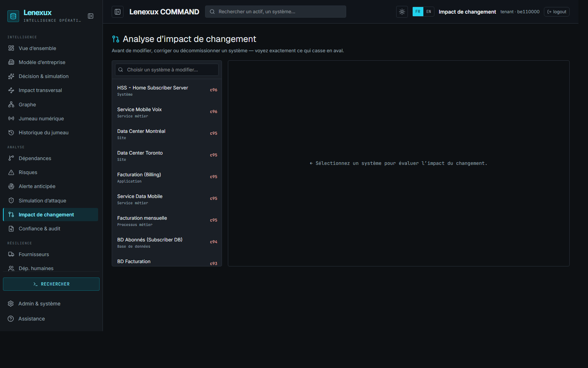Screen dimensions: 588x368
Task: Open Risques warning triangle icon
Action: [11, 172]
